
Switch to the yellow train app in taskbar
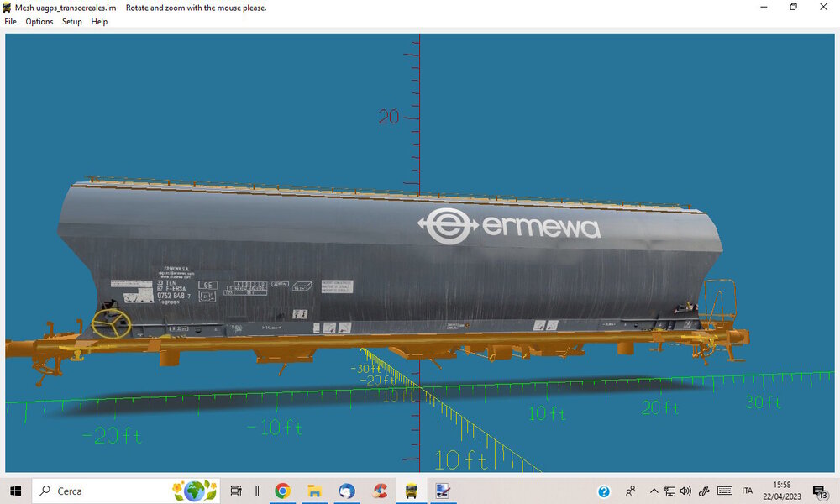[412, 491]
